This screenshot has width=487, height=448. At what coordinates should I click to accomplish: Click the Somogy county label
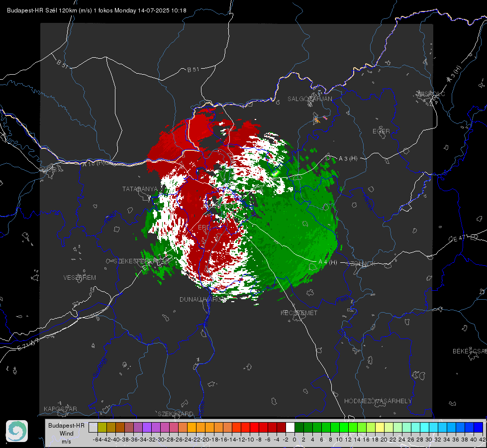tap(100, 367)
